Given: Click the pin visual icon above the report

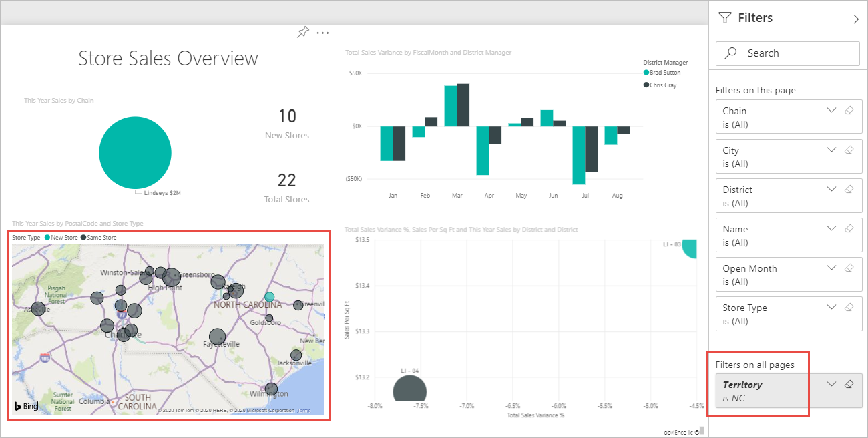Looking at the screenshot, I should [x=302, y=31].
